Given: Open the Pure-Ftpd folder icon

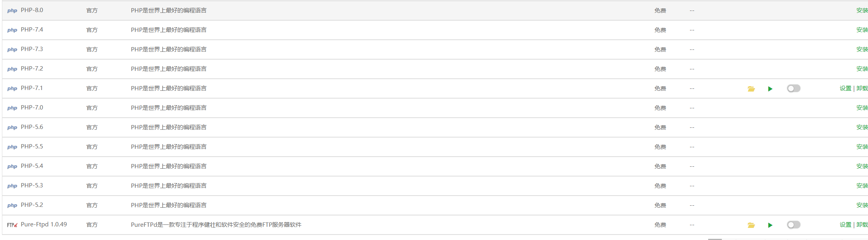Looking at the screenshot, I should pos(751,225).
